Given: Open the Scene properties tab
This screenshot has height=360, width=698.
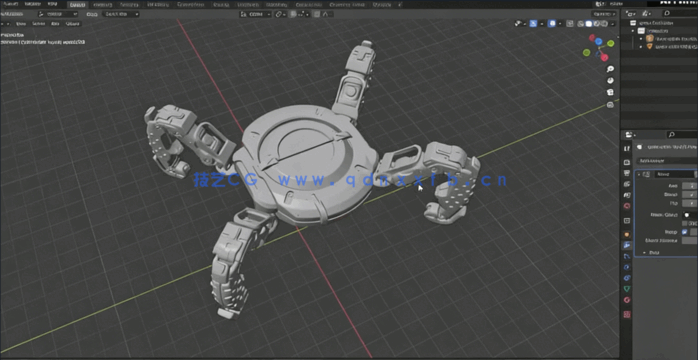Looking at the screenshot, I should click(x=627, y=195).
